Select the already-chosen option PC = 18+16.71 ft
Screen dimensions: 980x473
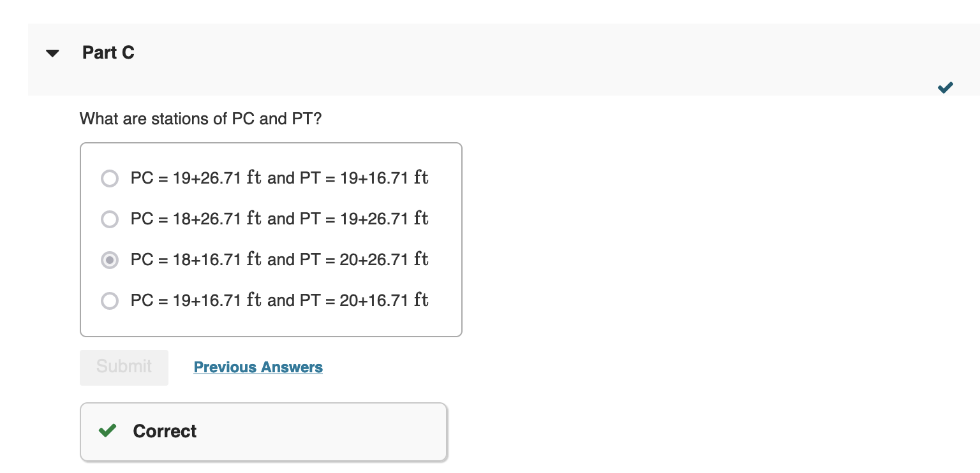pos(110,260)
